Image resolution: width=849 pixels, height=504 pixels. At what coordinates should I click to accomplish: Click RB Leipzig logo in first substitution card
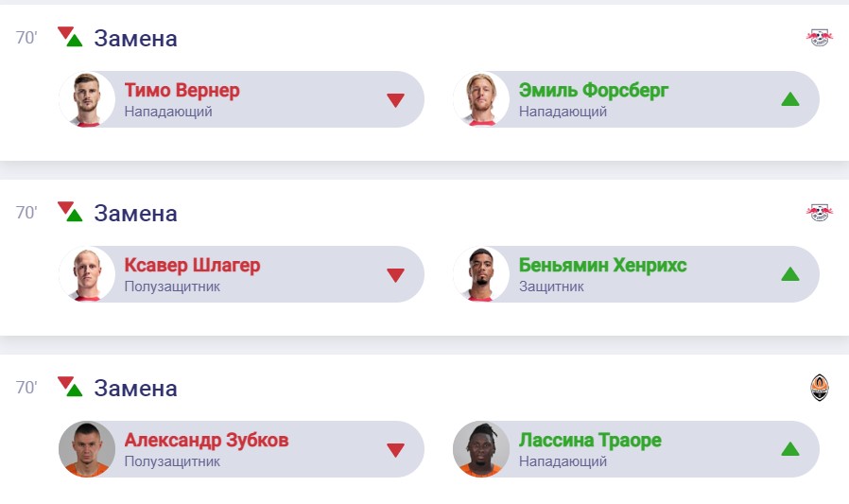(x=819, y=38)
